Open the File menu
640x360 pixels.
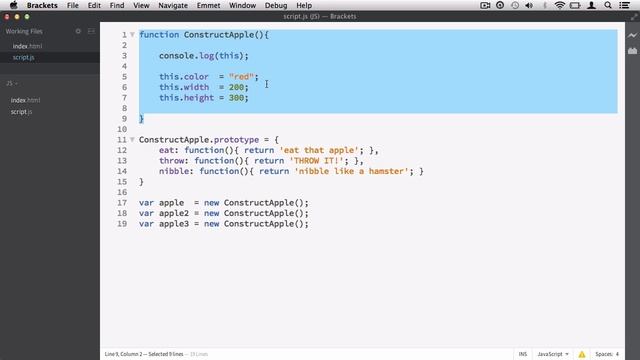[x=73, y=5]
